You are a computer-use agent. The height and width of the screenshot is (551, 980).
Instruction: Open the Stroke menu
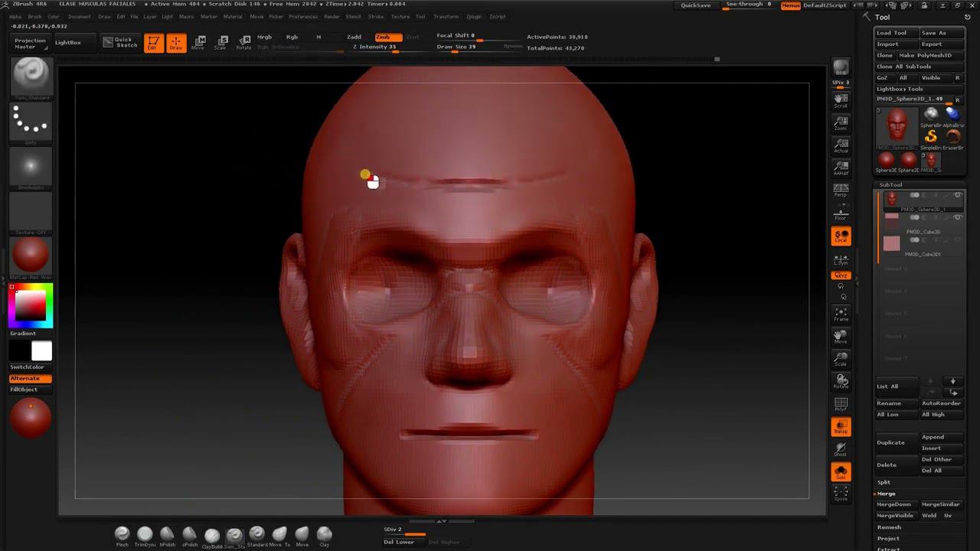point(375,16)
